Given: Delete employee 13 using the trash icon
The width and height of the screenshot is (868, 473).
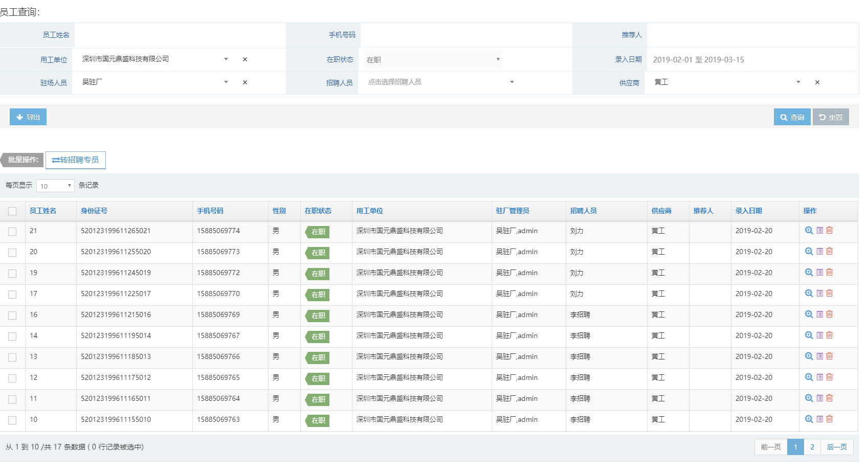Looking at the screenshot, I should (x=830, y=356).
